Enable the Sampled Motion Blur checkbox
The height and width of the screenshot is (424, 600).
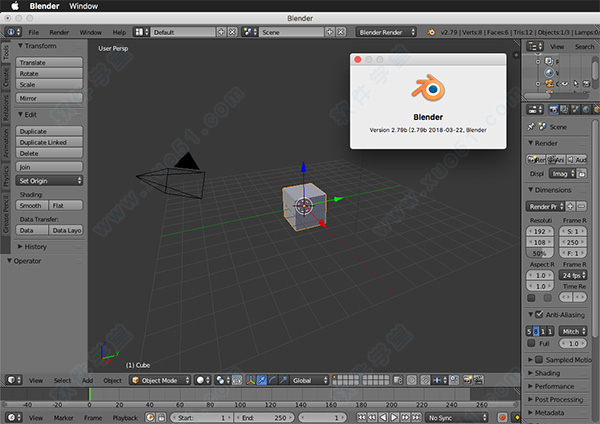pos(539,359)
